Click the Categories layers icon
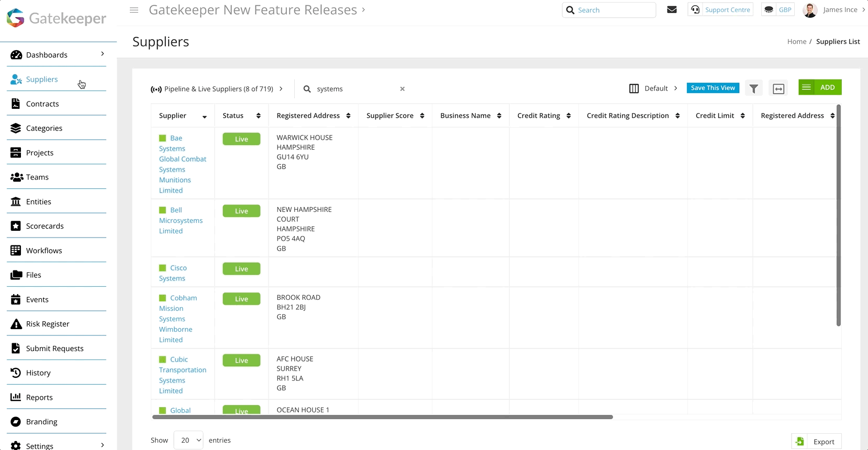The width and height of the screenshot is (868, 450). click(x=16, y=128)
